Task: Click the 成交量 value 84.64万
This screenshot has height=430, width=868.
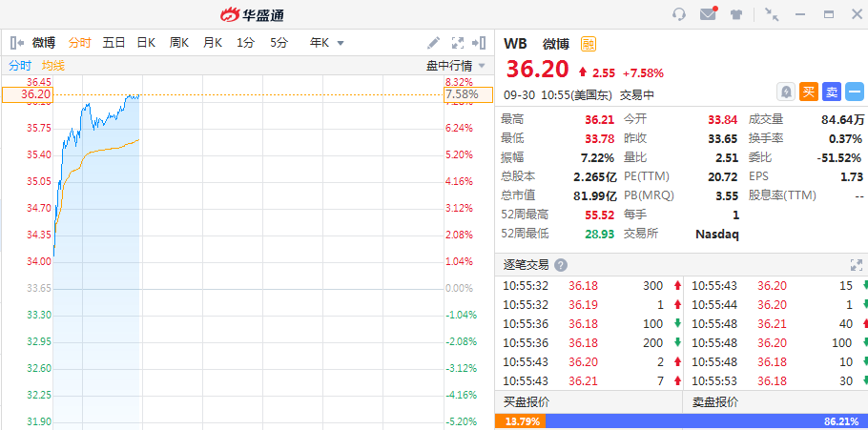Action: pos(842,119)
